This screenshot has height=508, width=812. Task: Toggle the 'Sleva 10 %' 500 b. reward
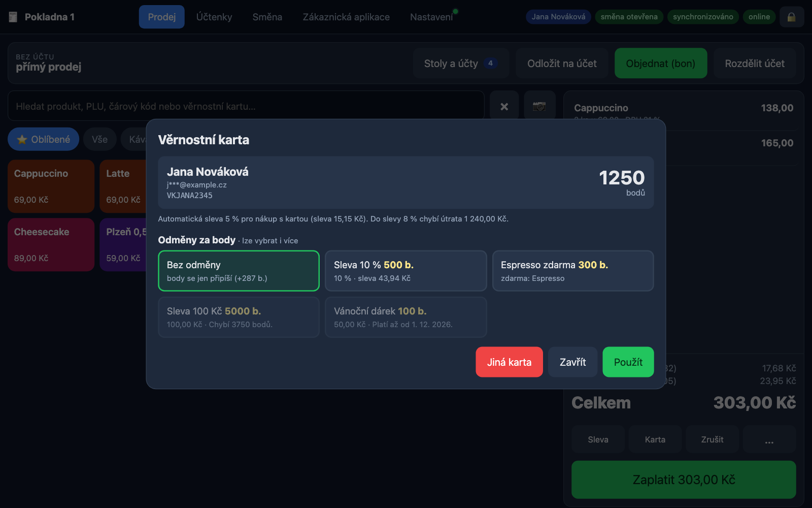tap(405, 271)
